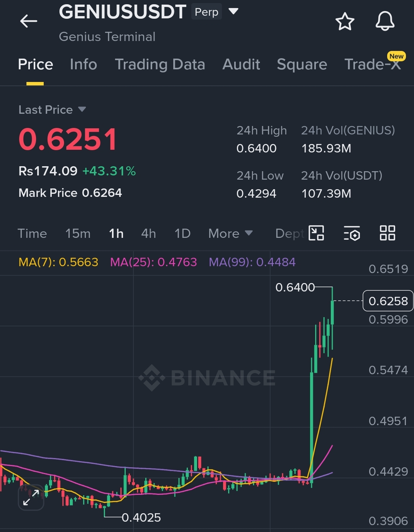Image resolution: width=414 pixels, height=532 pixels.
Task: Open the Audit tab
Action: point(241,64)
